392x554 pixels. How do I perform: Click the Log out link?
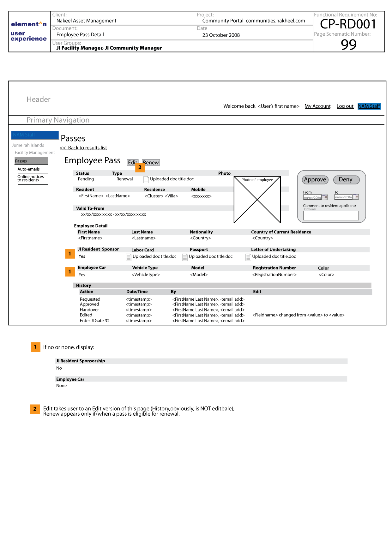345,106
